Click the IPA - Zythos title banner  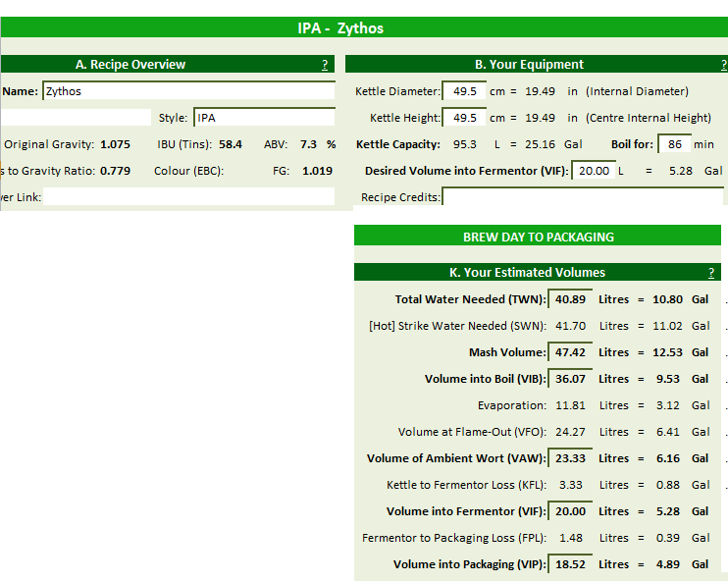pyautogui.click(x=364, y=27)
